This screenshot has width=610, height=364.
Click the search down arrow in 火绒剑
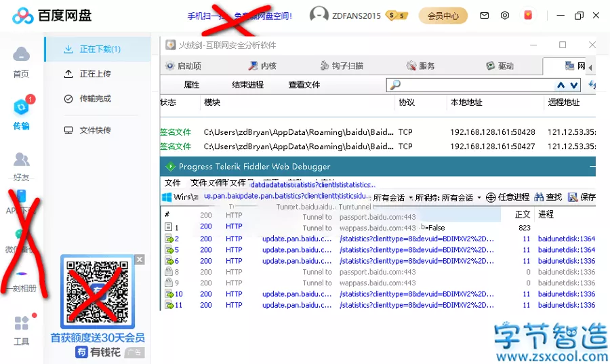tap(574, 85)
